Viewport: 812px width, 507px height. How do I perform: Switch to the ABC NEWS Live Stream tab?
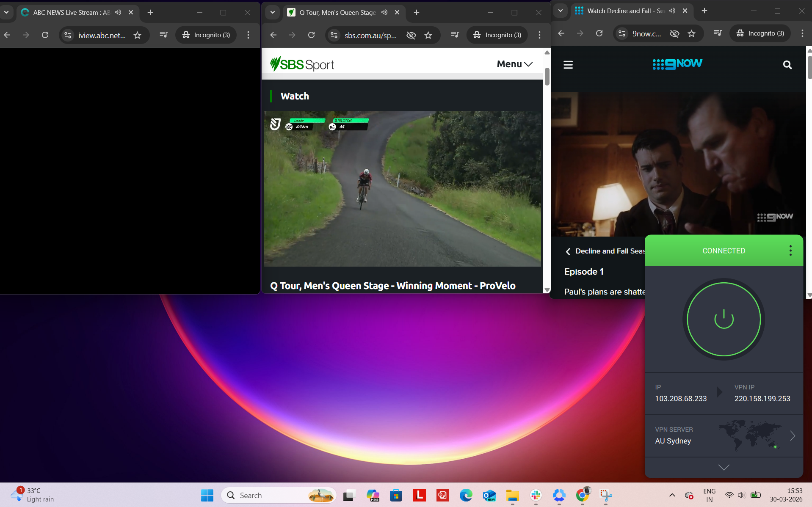(68, 12)
